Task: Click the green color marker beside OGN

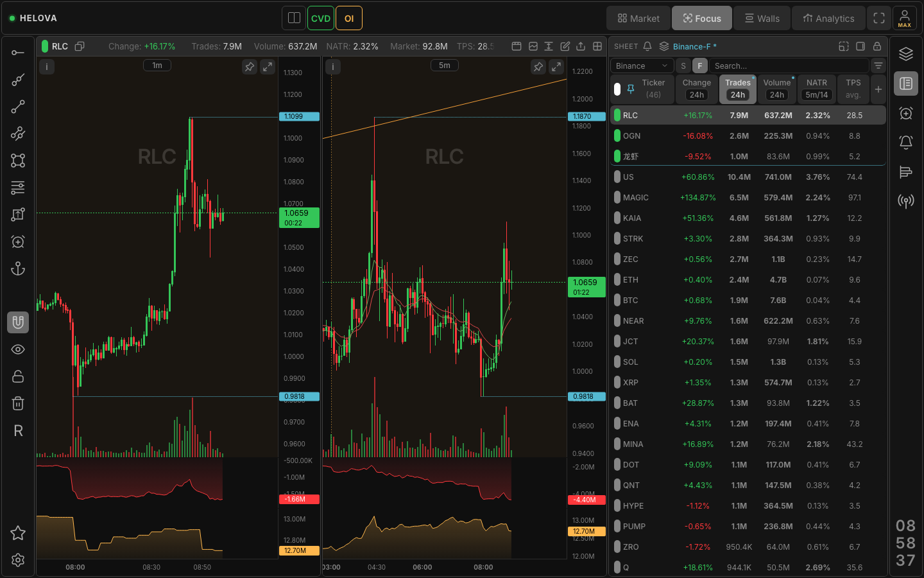Action: [x=617, y=136]
